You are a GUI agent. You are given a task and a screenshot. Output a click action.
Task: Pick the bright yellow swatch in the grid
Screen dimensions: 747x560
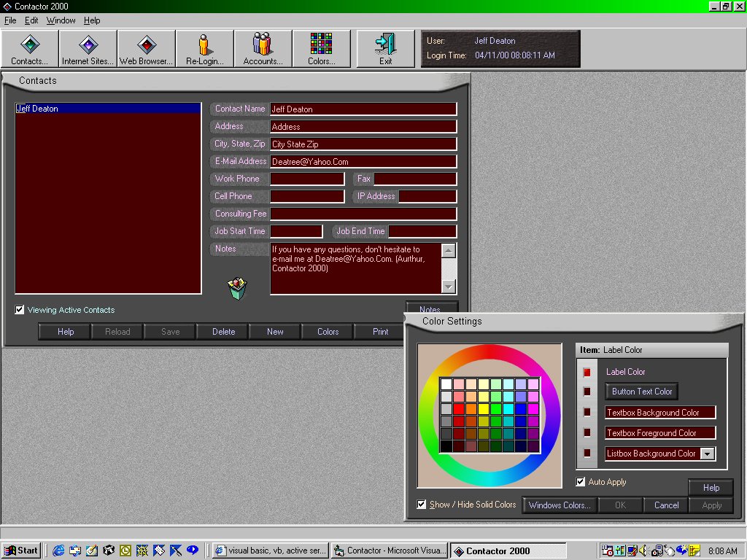click(x=484, y=409)
